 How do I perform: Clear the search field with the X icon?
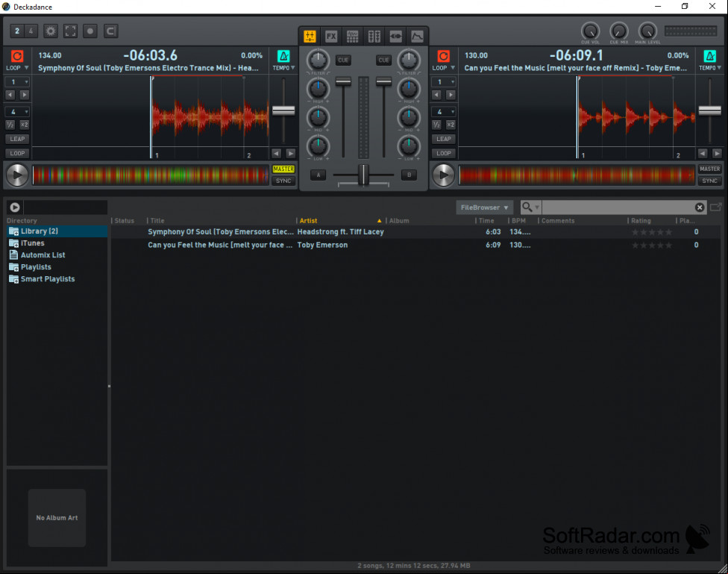pyautogui.click(x=700, y=208)
